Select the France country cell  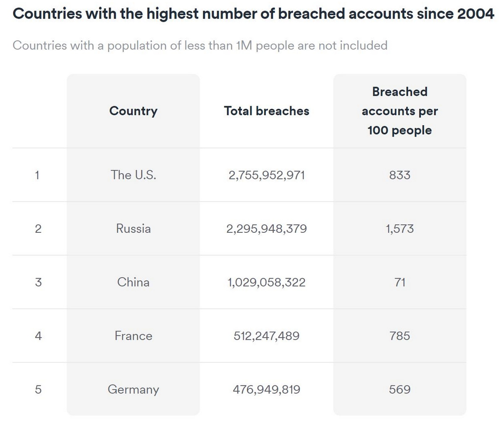[133, 336]
